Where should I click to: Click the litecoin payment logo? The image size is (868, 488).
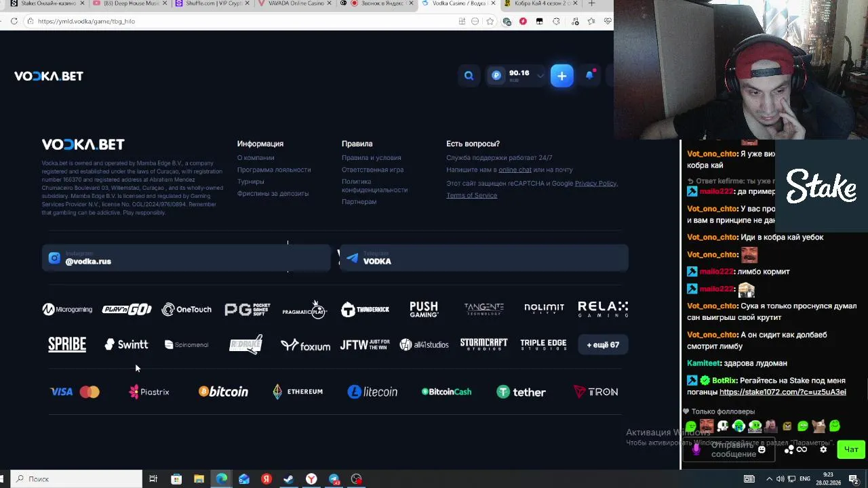pos(372,392)
